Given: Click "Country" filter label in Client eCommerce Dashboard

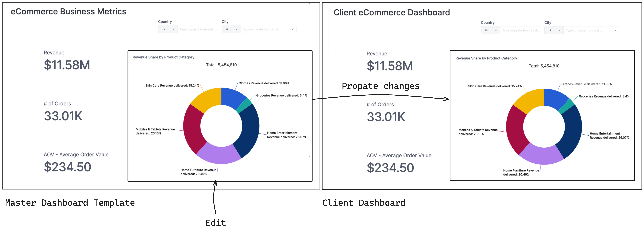Looking at the screenshot, I should click(488, 23).
